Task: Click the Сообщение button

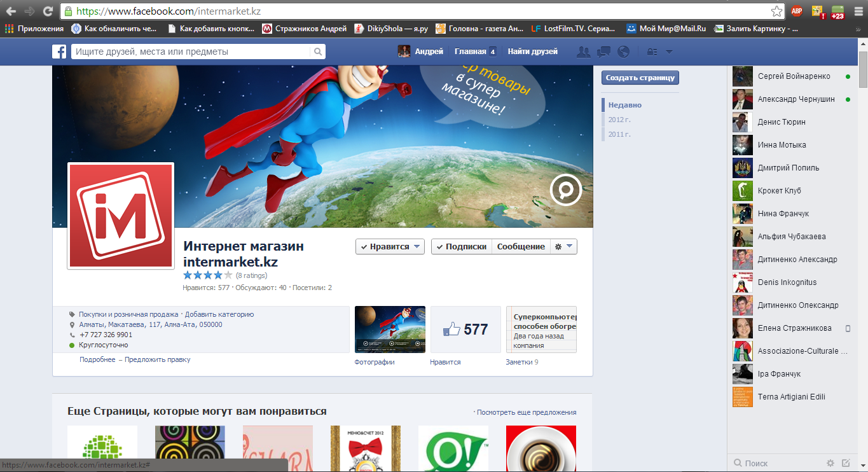Action: (x=521, y=246)
